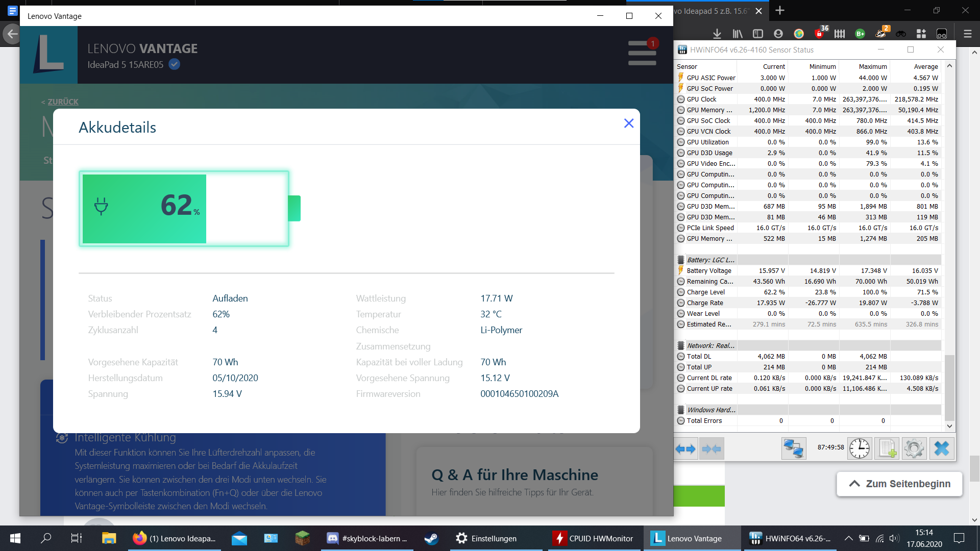Open Privacy Badger extension icon
The height and width of the screenshot is (551, 980).
coord(880,34)
